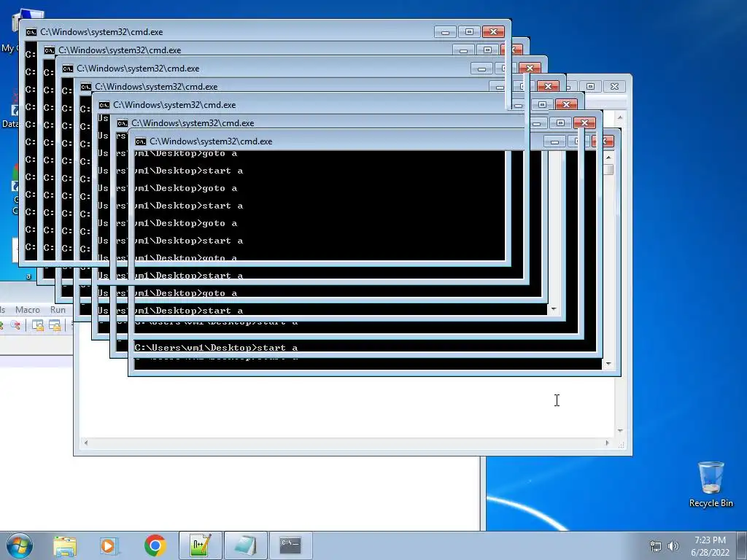Open the network tray icon
747x560 pixels.
(656, 546)
